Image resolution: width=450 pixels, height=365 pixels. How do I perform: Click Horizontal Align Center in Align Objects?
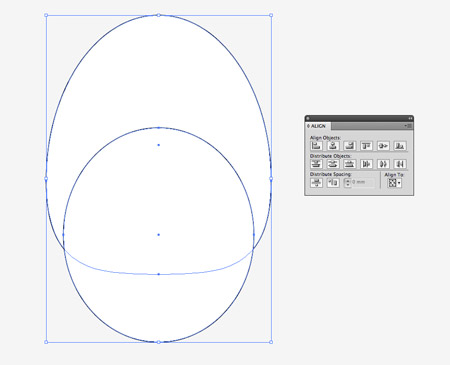pos(333,146)
